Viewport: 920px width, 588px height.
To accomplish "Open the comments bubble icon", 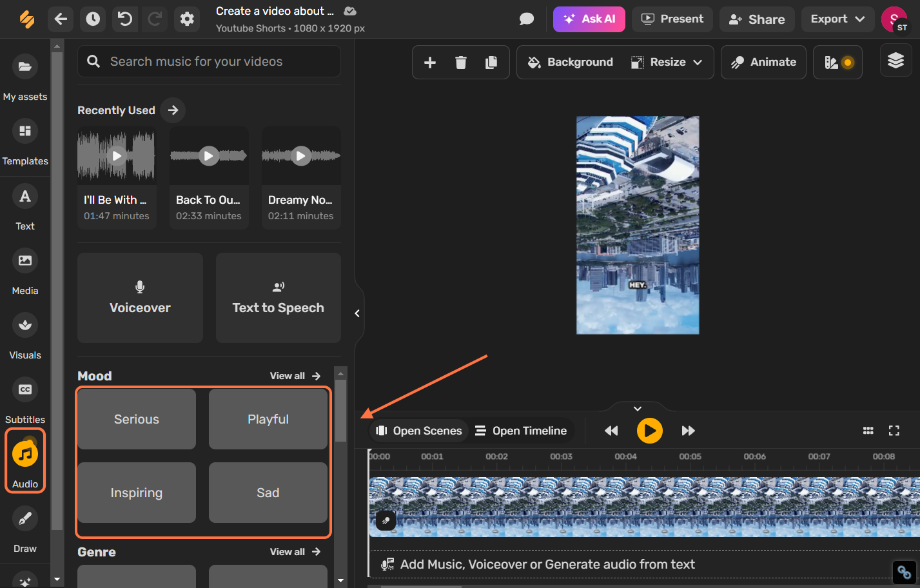I will (527, 19).
